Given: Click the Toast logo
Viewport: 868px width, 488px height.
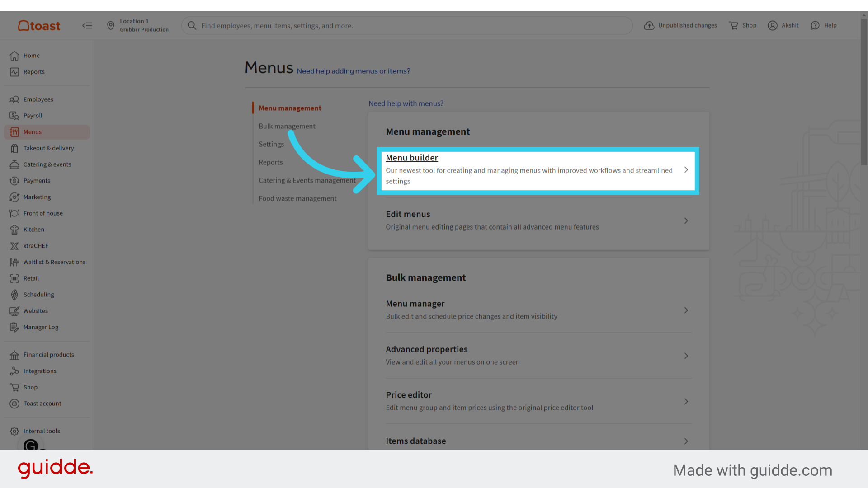Looking at the screenshot, I should (x=39, y=26).
